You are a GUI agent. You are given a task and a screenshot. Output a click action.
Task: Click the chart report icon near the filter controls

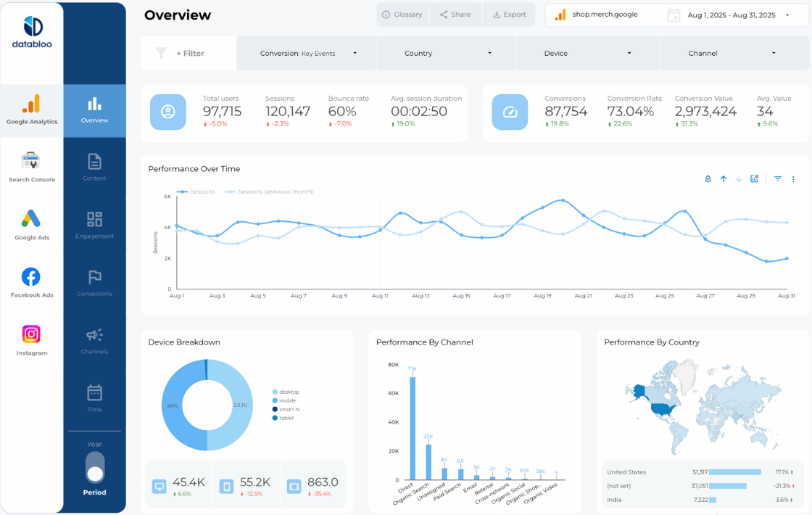click(x=754, y=178)
